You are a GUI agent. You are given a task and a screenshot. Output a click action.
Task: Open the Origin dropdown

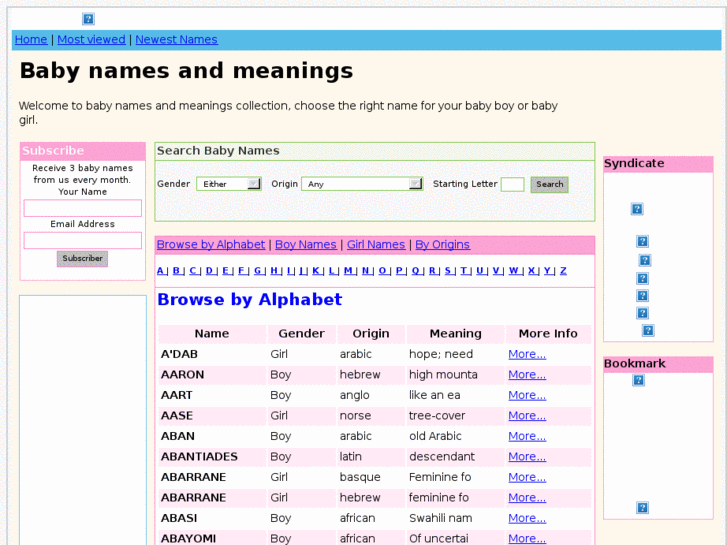tap(362, 184)
